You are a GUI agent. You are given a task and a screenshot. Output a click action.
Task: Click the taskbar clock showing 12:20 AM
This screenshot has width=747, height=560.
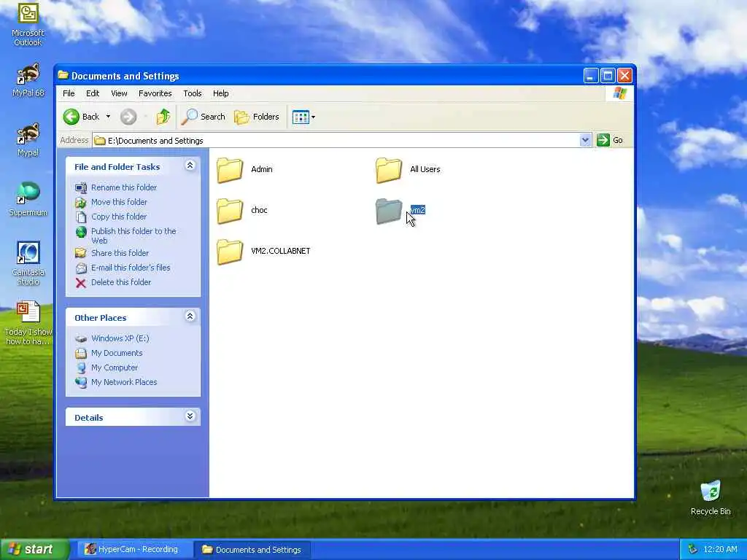pyautogui.click(x=720, y=550)
